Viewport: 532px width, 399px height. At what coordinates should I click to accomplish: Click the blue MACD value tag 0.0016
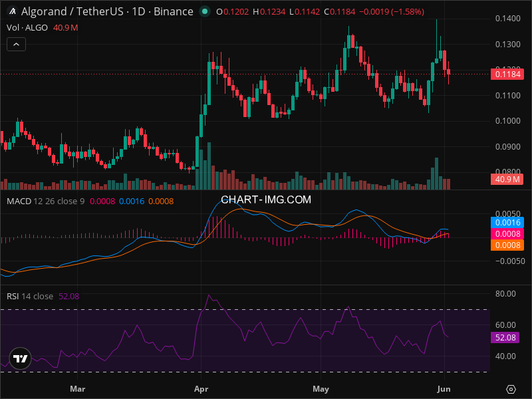click(507, 223)
